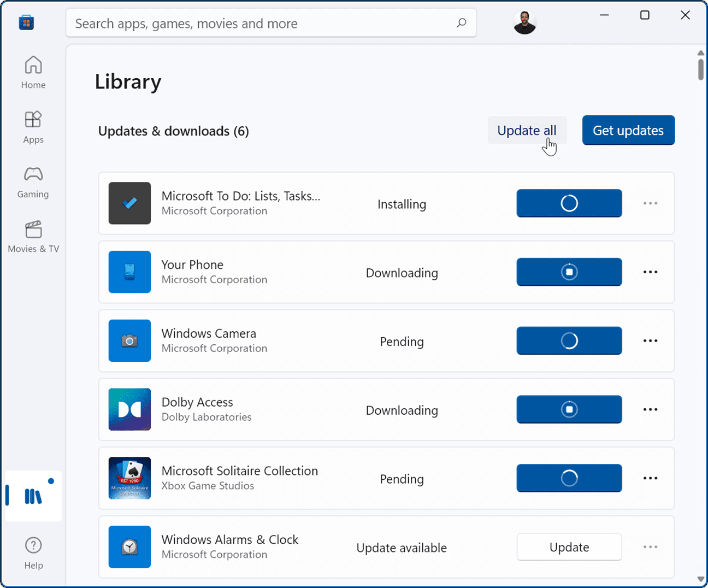This screenshot has height=588, width=708.
Task: Open more options for Microsoft To Do
Action: pos(650,203)
